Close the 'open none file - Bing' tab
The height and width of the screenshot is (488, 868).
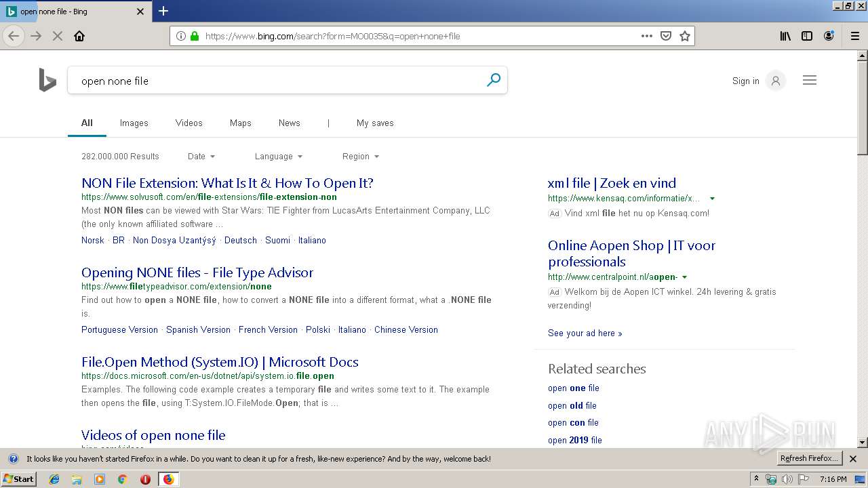click(x=140, y=12)
